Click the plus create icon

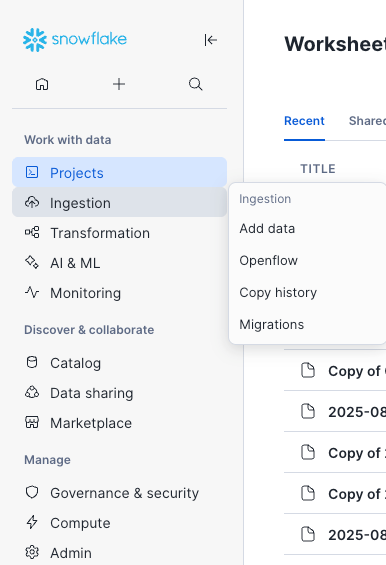[x=119, y=84]
